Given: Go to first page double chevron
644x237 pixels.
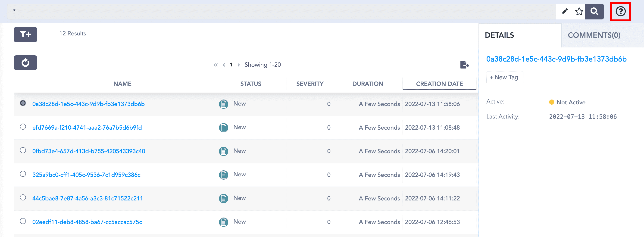Looking at the screenshot, I should (216, 65).
